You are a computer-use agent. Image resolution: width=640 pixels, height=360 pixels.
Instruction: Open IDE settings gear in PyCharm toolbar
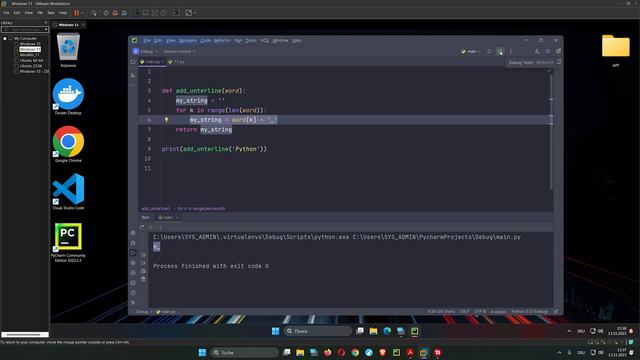(558, 51)
